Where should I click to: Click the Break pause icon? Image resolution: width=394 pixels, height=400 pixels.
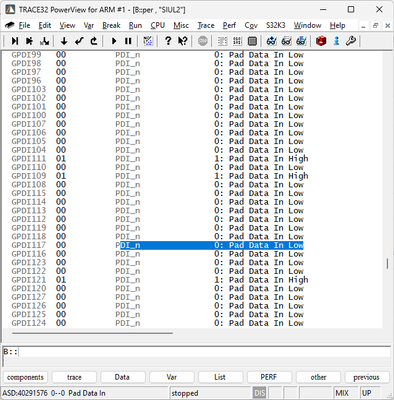point(128,41)
